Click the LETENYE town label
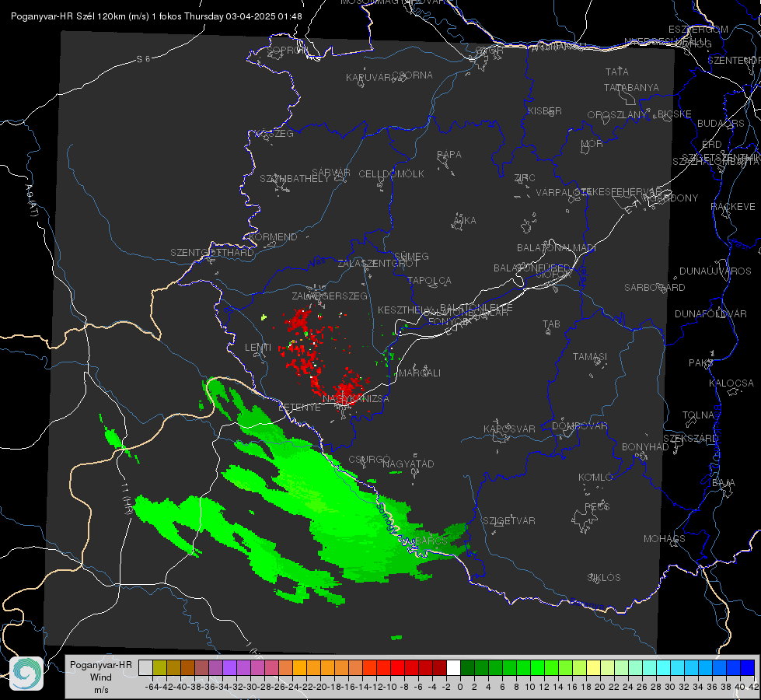Screen dimensions: 761x700 click(299, 408)
